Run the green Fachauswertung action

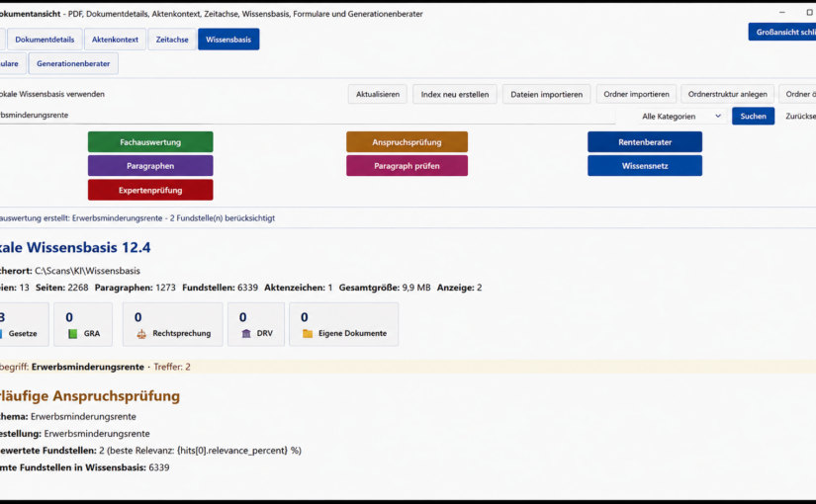[x=150, y=142]
